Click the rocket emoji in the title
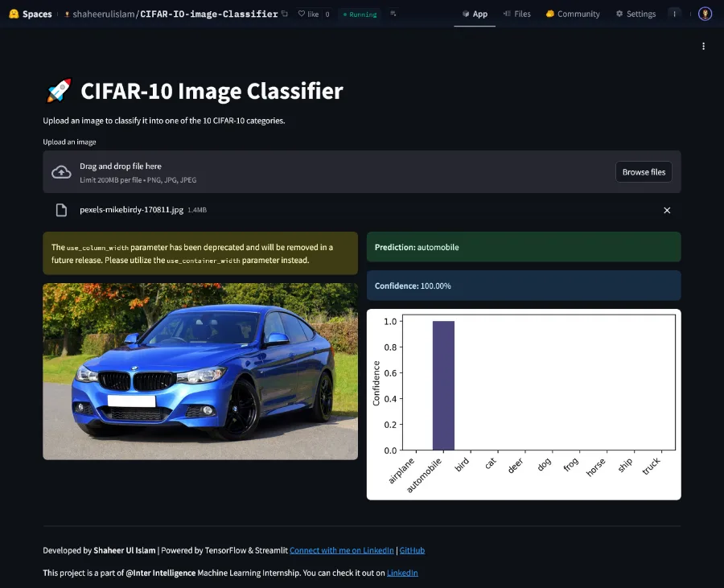 [59, 90]
